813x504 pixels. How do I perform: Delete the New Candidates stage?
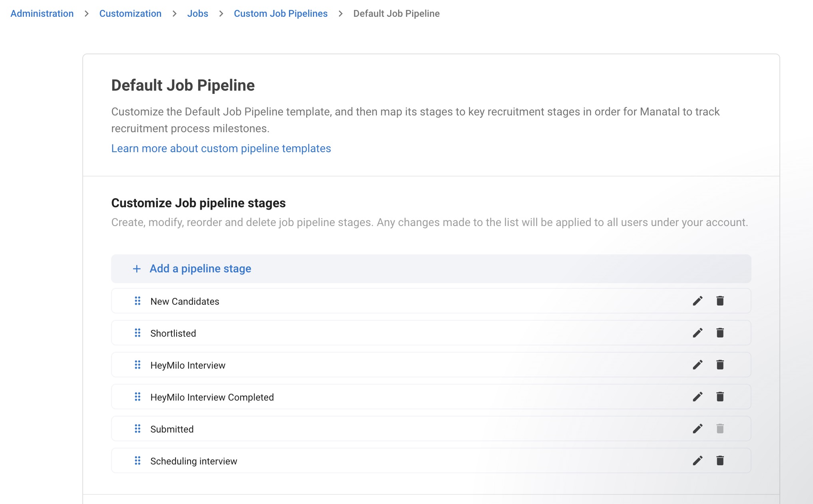(720, 301)
